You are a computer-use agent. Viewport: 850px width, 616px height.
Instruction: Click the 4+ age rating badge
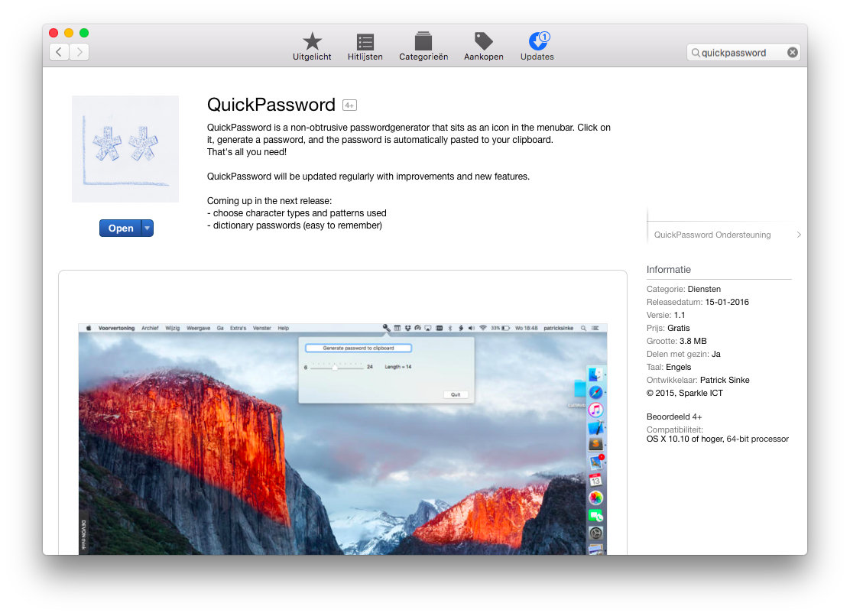(349, 105)
